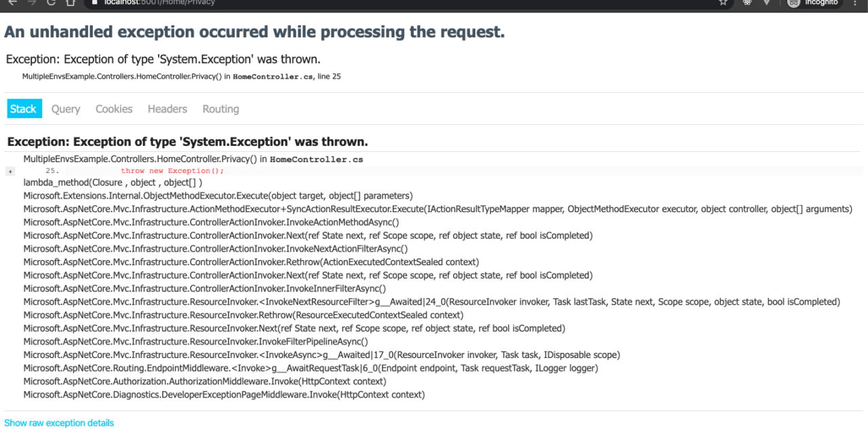
Task: Reload the page with the refresh icon
Action: 51,3
